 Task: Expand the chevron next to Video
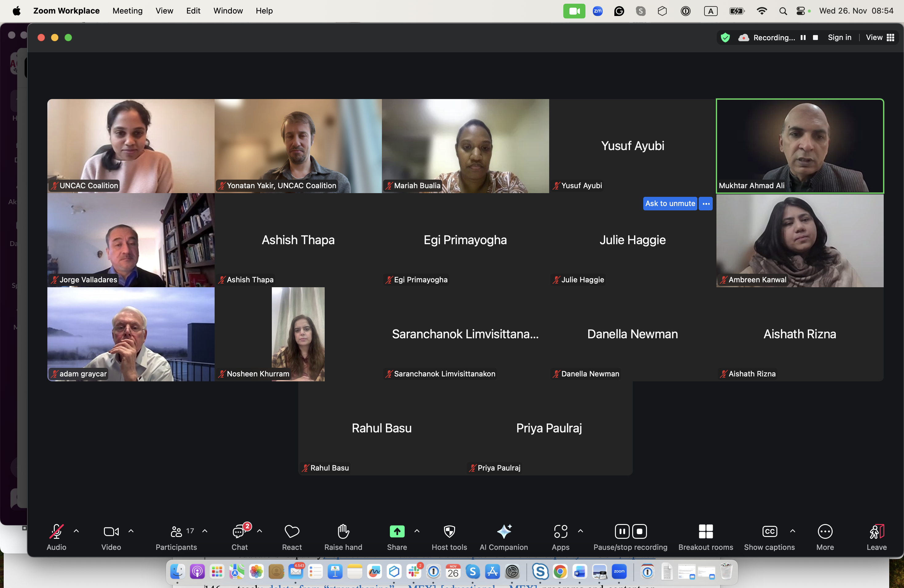pyautogui.click(x=131, y=531)
